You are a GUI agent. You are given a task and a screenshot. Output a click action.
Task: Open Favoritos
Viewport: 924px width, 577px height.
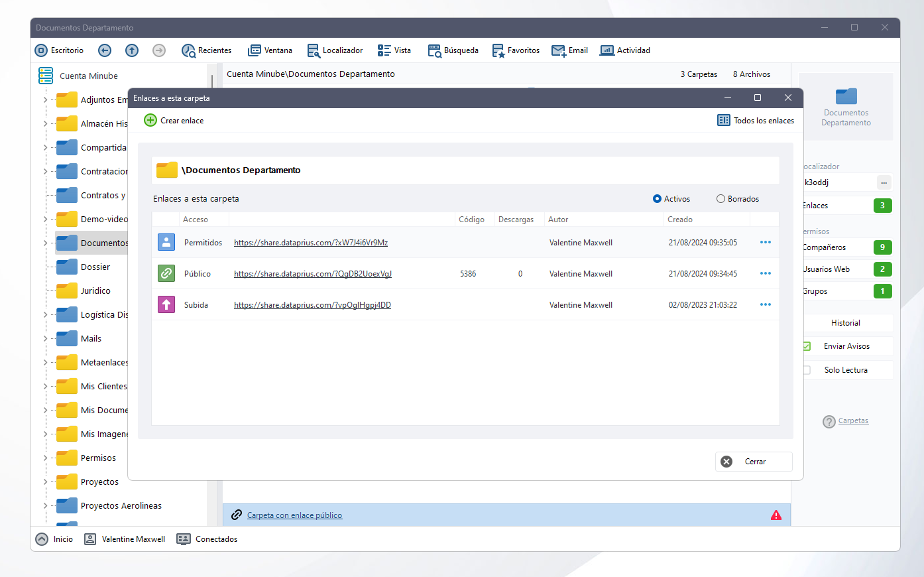[x=516, y=50]
